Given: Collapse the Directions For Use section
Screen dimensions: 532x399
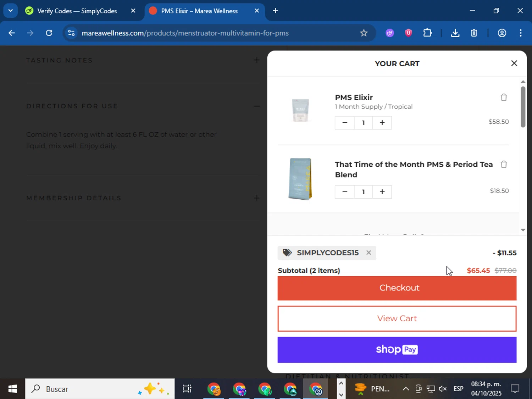Looking at the screenshot, I should click(x=256, y=106).
